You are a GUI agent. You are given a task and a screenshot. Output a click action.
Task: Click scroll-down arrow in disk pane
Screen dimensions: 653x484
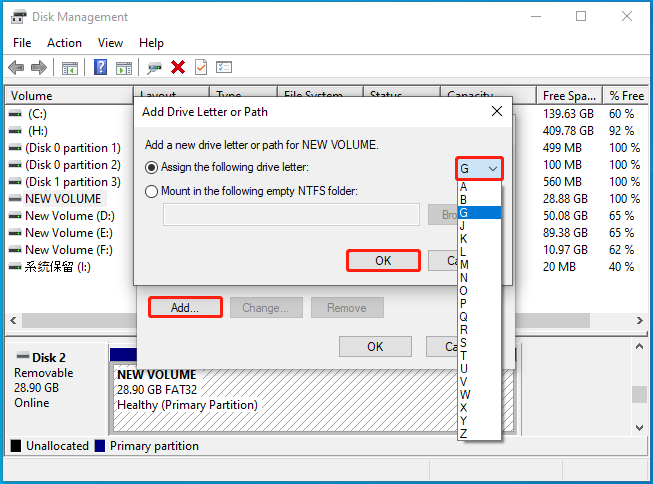pyautogui.click(x=639, y=428)
